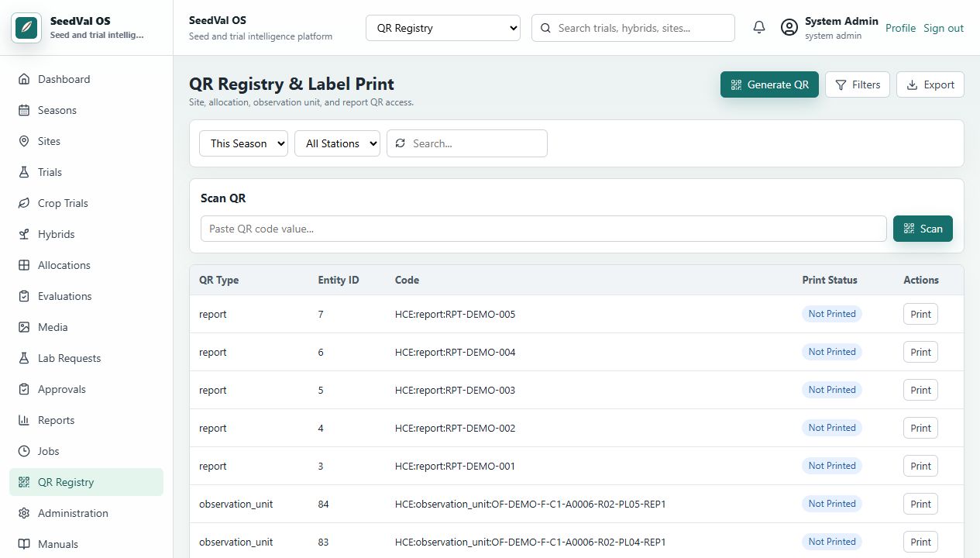Print label for RPT-DEMO-002
The width and height of the screenshot is (980, 558).
920,428
